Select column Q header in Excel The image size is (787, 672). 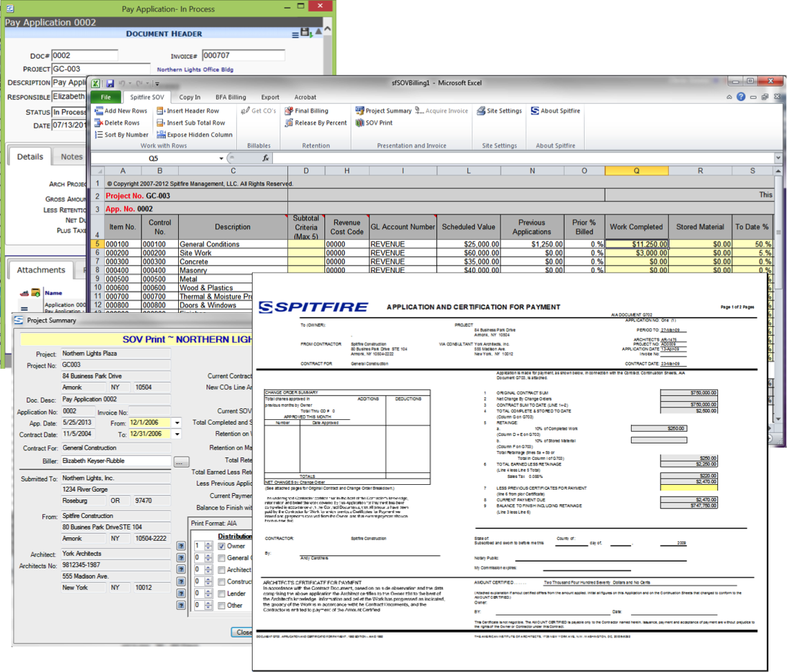(637, 171)
